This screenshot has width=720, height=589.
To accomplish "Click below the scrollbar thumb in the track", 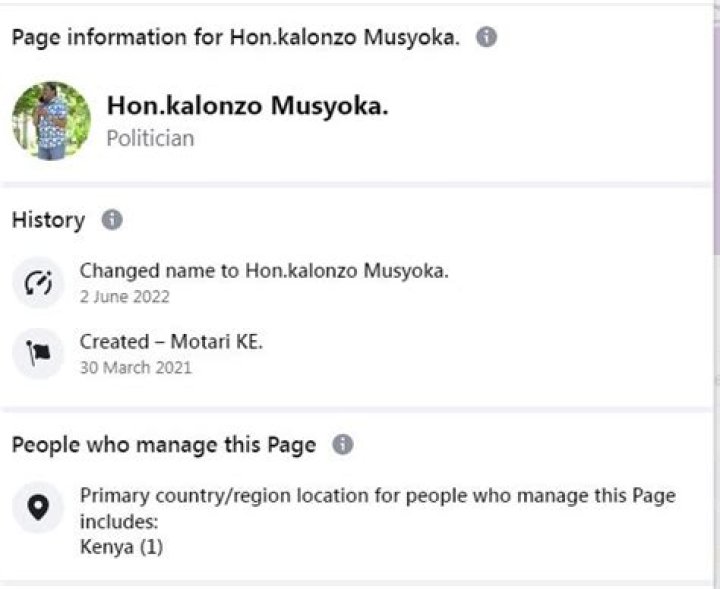I will (715, 420).
